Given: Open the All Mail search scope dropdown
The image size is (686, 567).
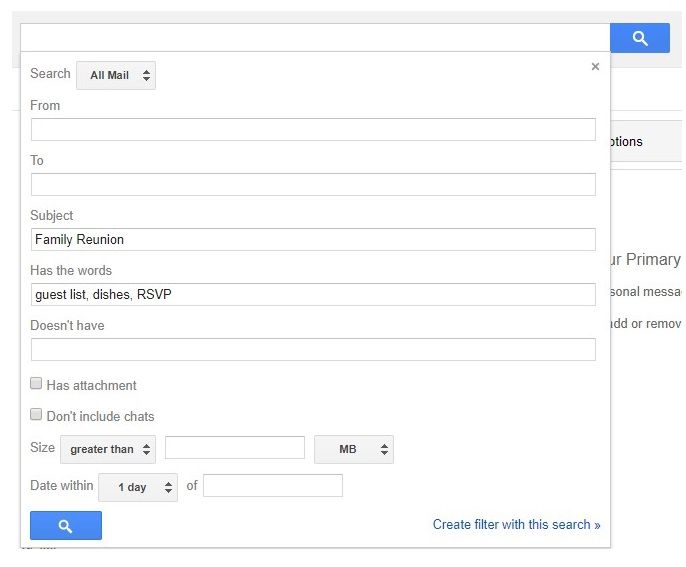Looking at the screenshot, I should (116, 75).
